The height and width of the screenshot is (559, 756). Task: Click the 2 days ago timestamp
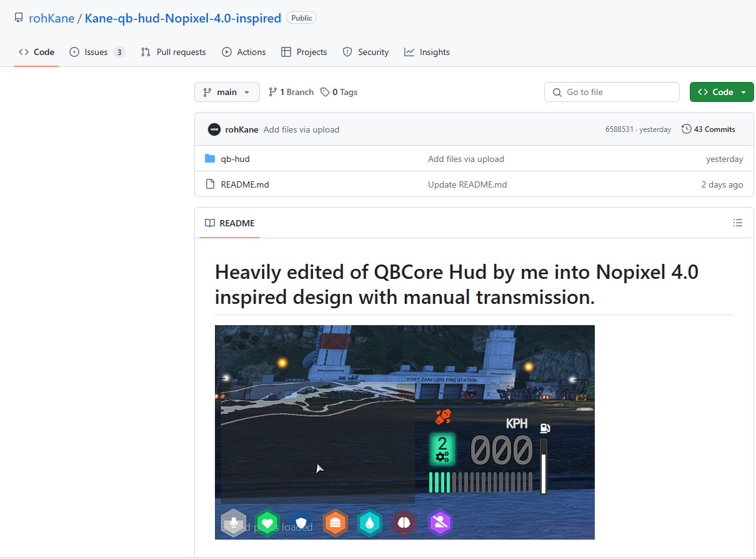[x=722, y=184]
